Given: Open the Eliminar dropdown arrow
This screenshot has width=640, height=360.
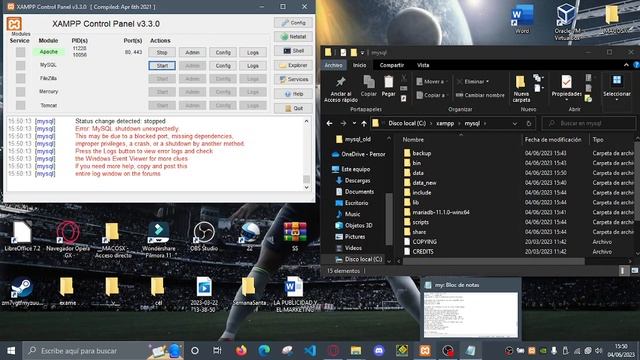Looking at the screenshot, I should (487, 82).
